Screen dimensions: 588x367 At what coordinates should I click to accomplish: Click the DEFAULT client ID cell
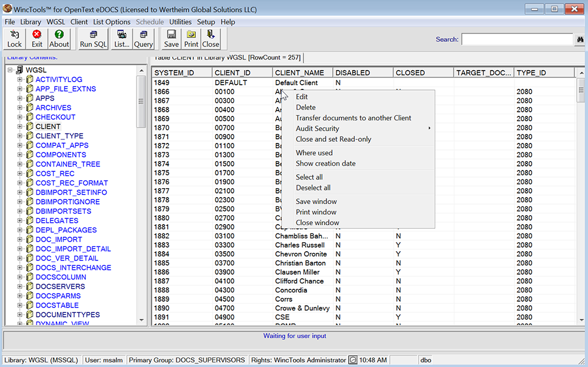[x=231, y=82]
